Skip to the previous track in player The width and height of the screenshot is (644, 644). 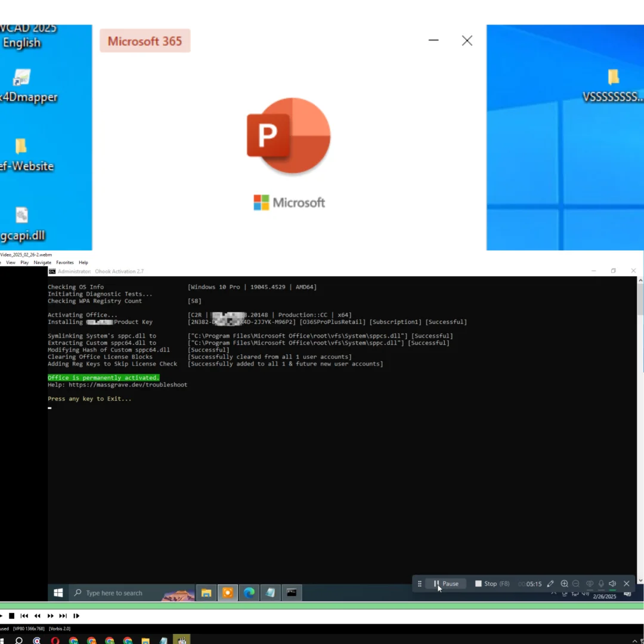tap(24, 616)
